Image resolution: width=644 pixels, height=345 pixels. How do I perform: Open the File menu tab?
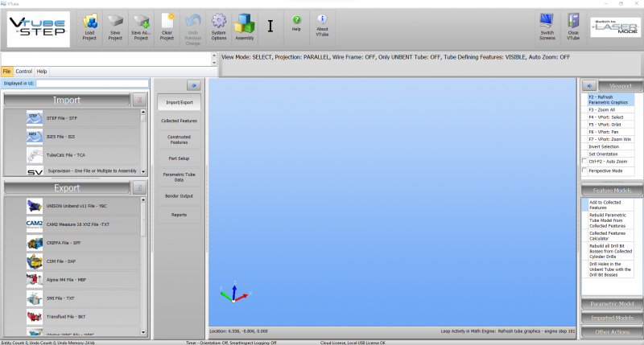7,71
